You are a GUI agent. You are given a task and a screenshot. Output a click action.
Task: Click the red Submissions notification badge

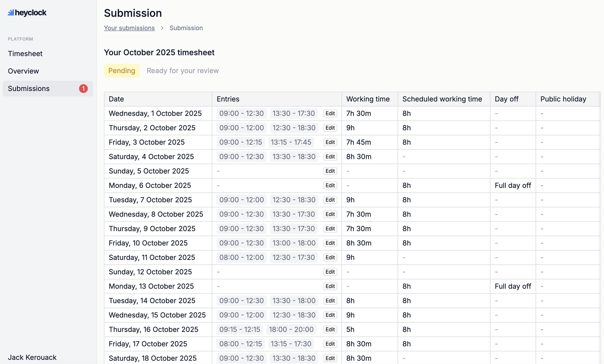click(x=83, y=88)
